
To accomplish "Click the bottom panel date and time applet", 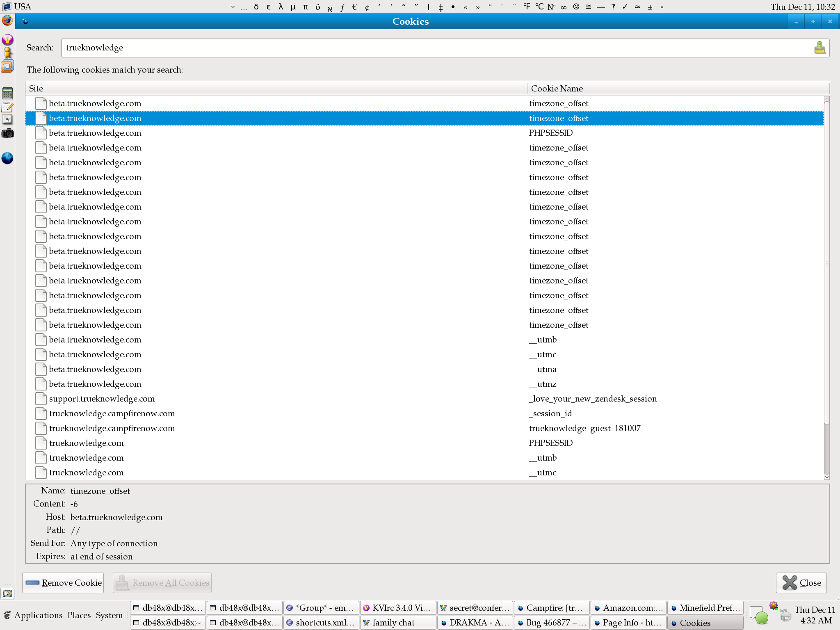I will click(815, 615).
